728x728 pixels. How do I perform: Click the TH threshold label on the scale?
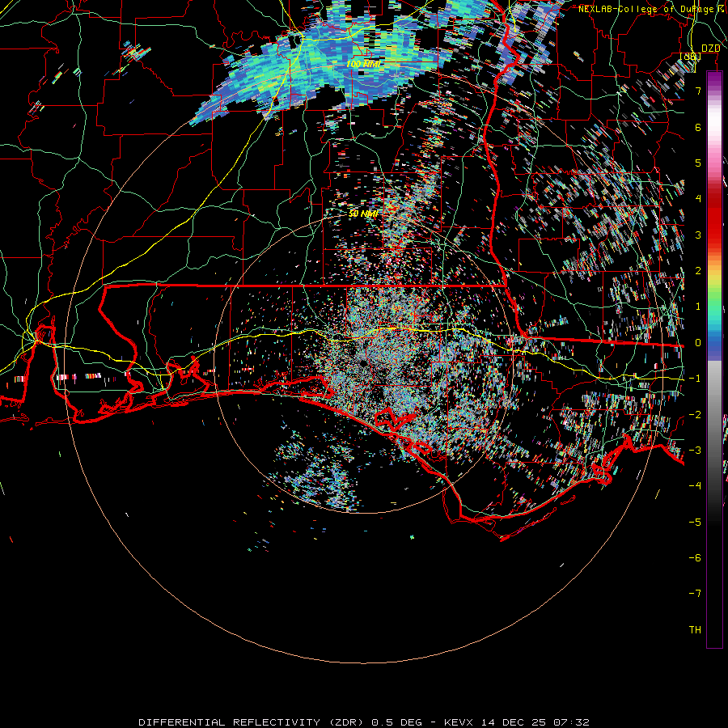coord(695,629)
